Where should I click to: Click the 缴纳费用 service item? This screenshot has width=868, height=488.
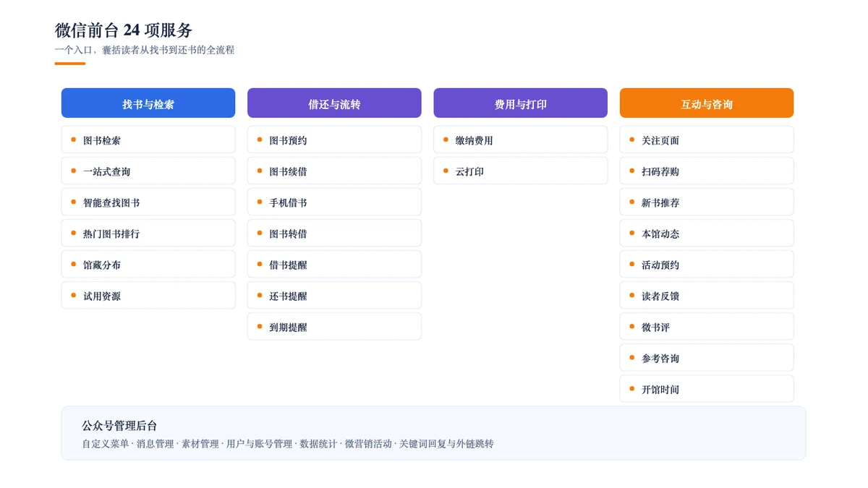(x=520, y=140)
